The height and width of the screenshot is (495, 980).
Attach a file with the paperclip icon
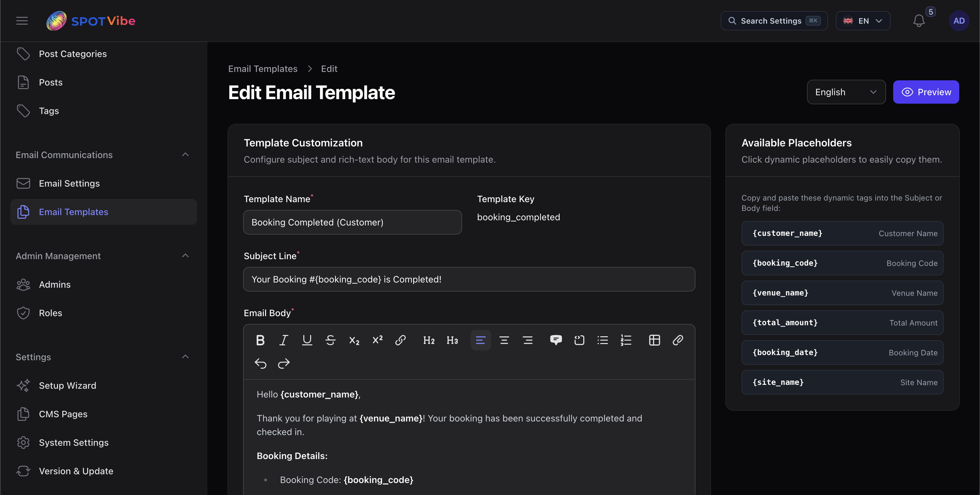[x=678, y=340]
